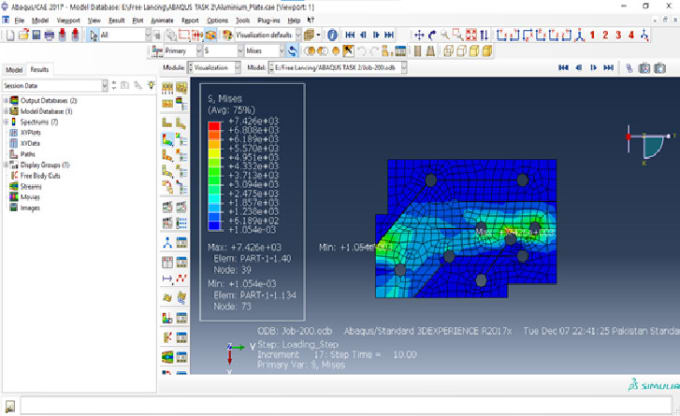Switch to the Model tab
Viewport: 680px width, 416px height.
(x=14, y=69)
